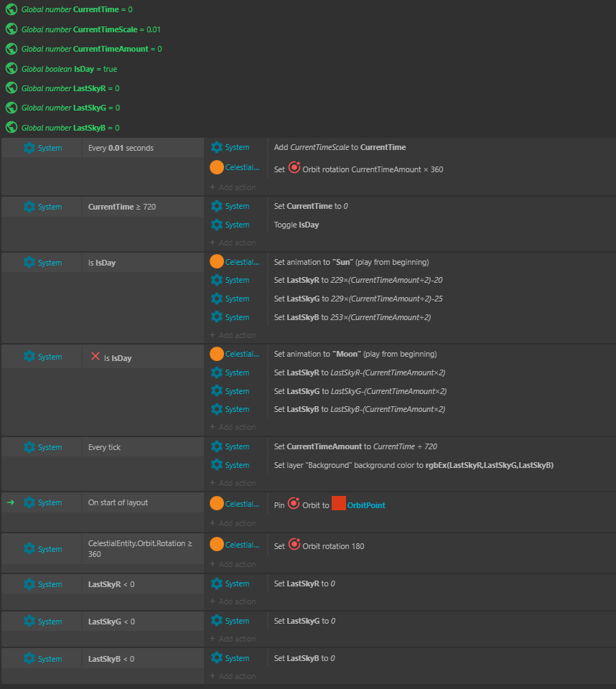Select the orange CelestialEntity icon in Sun animation action

pos(217,262)
